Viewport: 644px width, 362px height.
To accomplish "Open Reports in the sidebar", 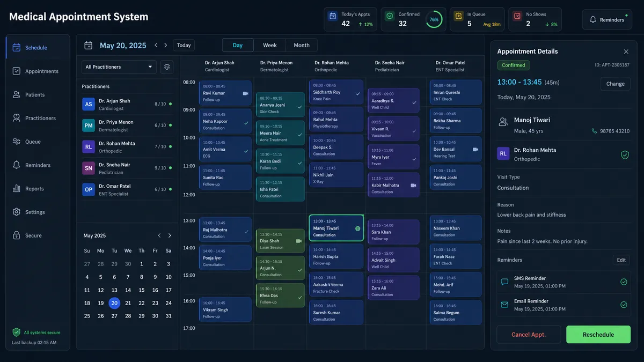I will click(38, 189).
